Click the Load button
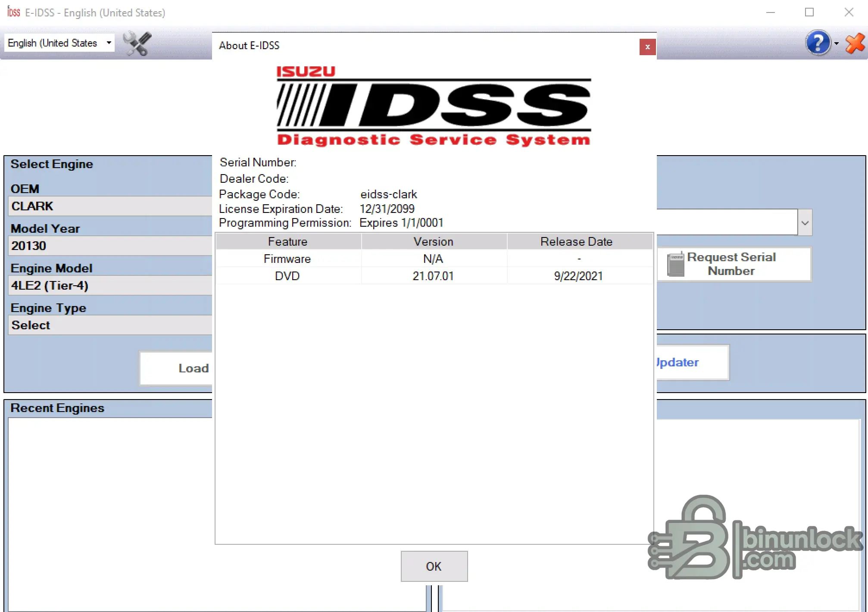 tap(176, 368)
